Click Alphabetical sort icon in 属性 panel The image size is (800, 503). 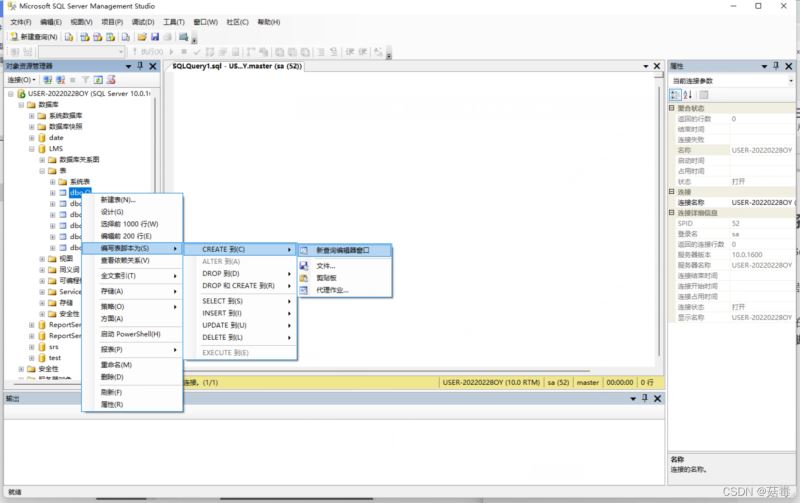[x=687, y=95]
